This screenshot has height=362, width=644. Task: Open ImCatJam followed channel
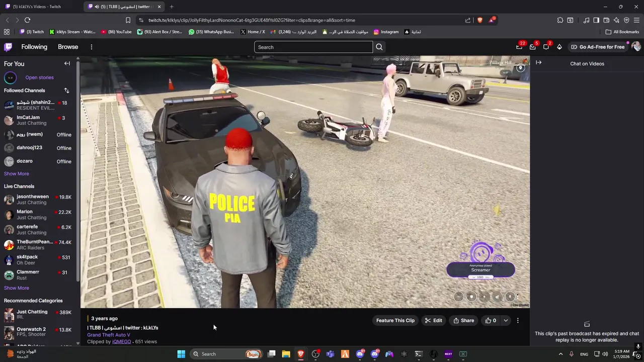click(x=39, y=120)
